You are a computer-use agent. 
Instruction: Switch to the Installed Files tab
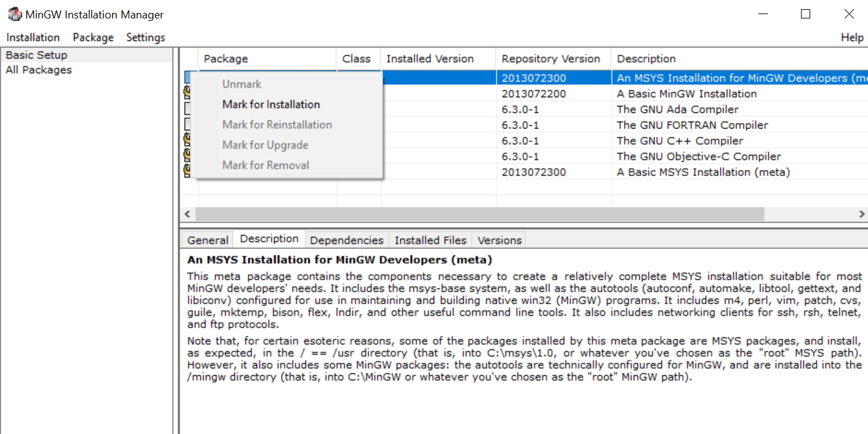430,240
